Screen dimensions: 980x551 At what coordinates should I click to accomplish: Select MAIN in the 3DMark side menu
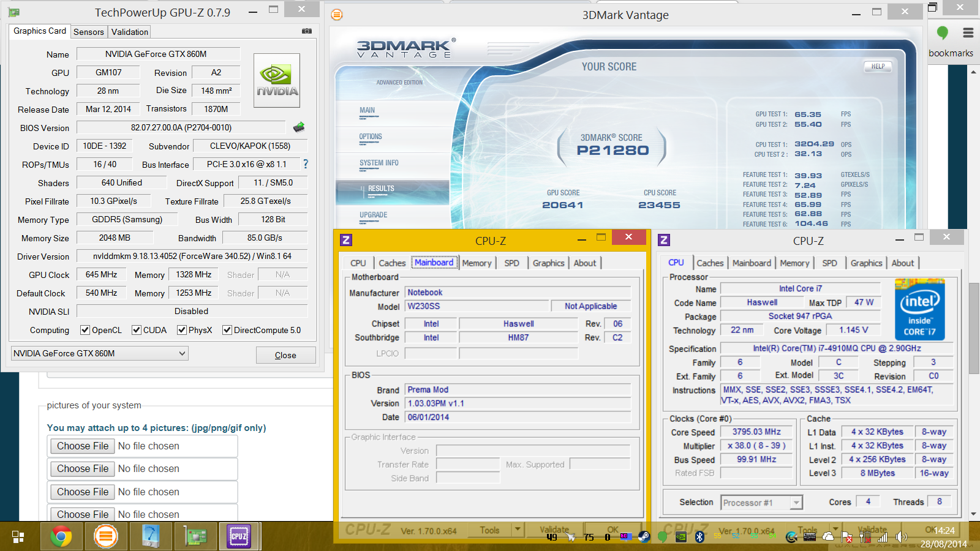[367, 111]
